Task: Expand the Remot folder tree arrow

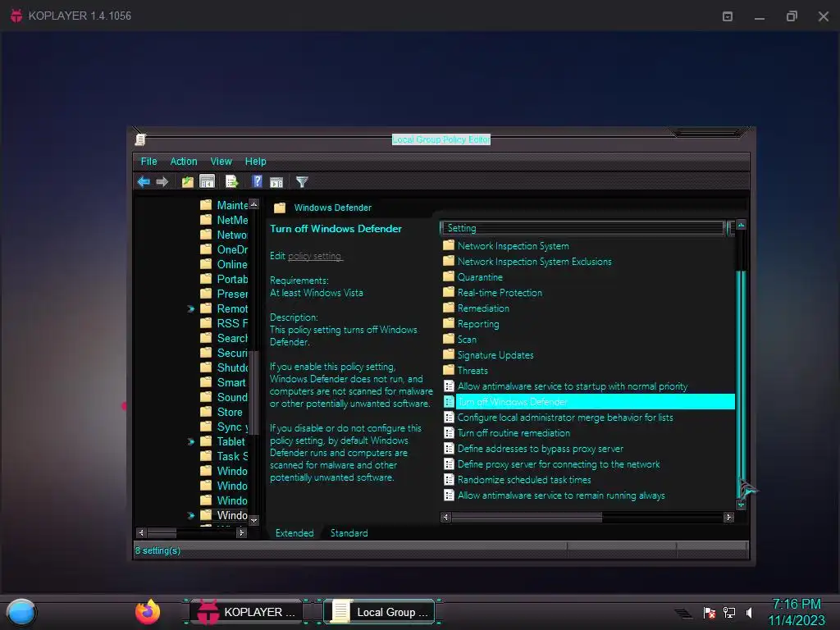Action: (x=190, y=308)
